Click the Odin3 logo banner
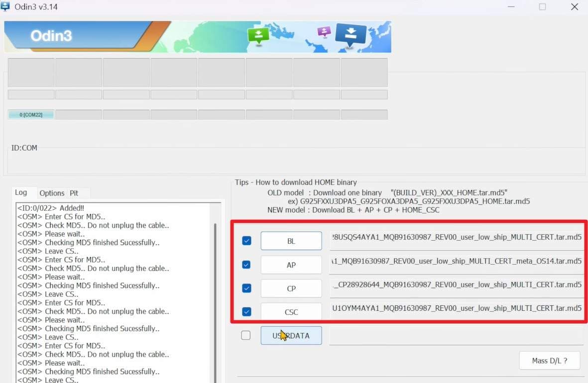This screenshot has width=588, height=383. point(198,37)
